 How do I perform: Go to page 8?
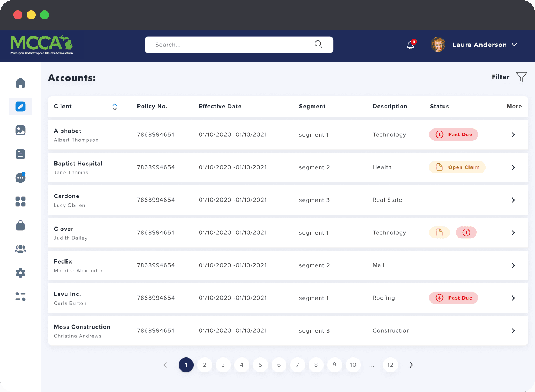316,365
